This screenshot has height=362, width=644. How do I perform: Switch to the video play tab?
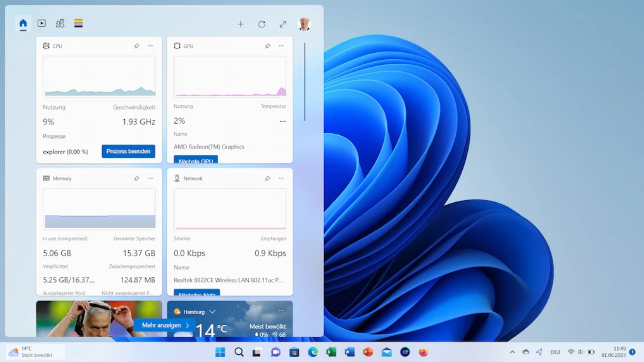coord(42,24)
